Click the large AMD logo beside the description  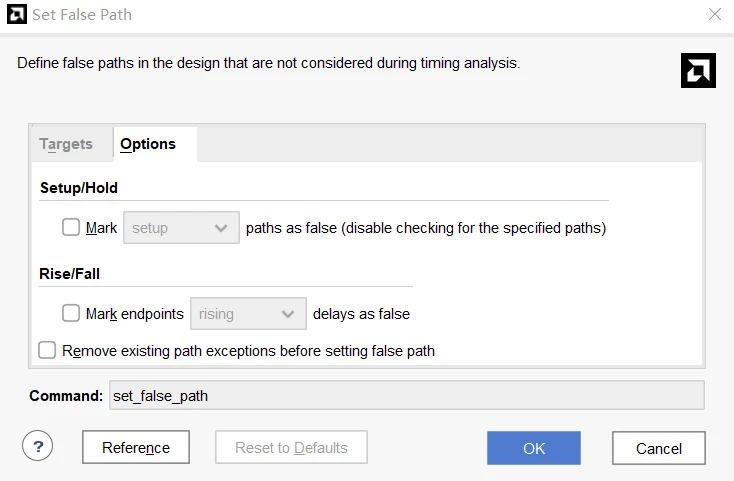pyautogui.click(x=698, y=70)
